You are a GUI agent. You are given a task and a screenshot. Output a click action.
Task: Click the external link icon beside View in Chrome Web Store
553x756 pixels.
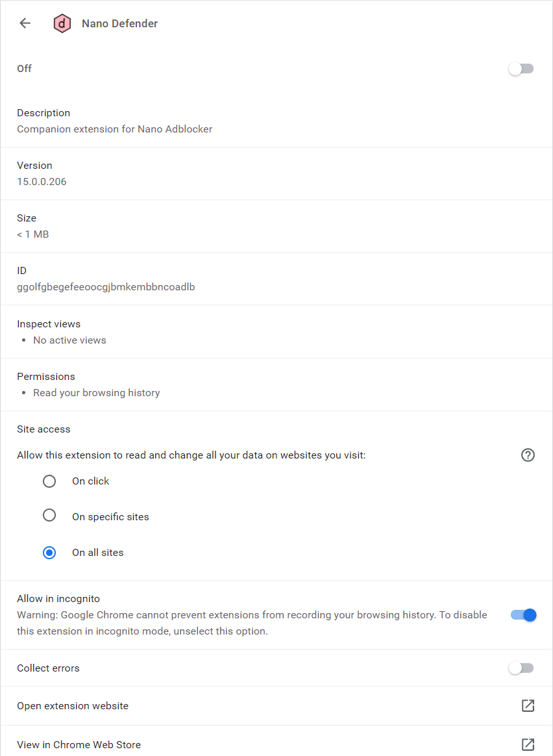(x=528, y=744)
